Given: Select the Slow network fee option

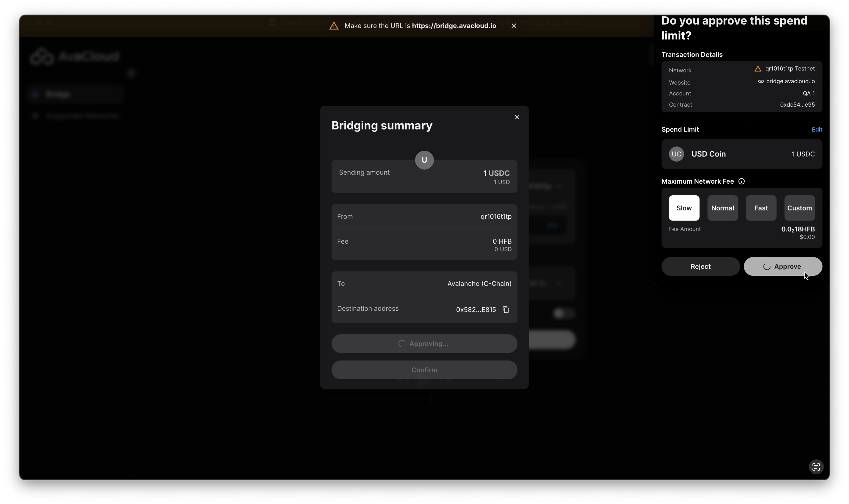Looking at the screenshot, I should click(x=684, y=208).
